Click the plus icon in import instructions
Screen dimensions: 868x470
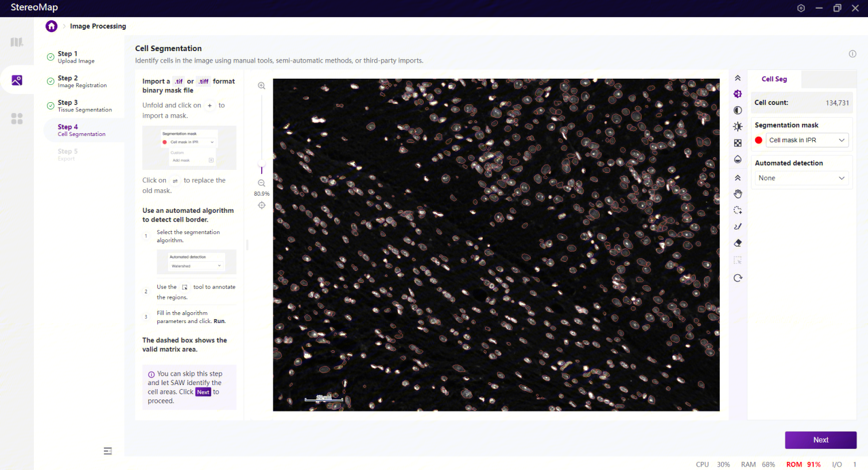(210, 106)
